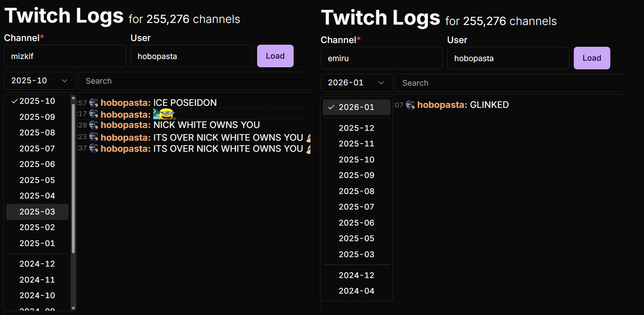Focus the User field in the mizkif panel
The image size is (644, 315).
point(191,56)
